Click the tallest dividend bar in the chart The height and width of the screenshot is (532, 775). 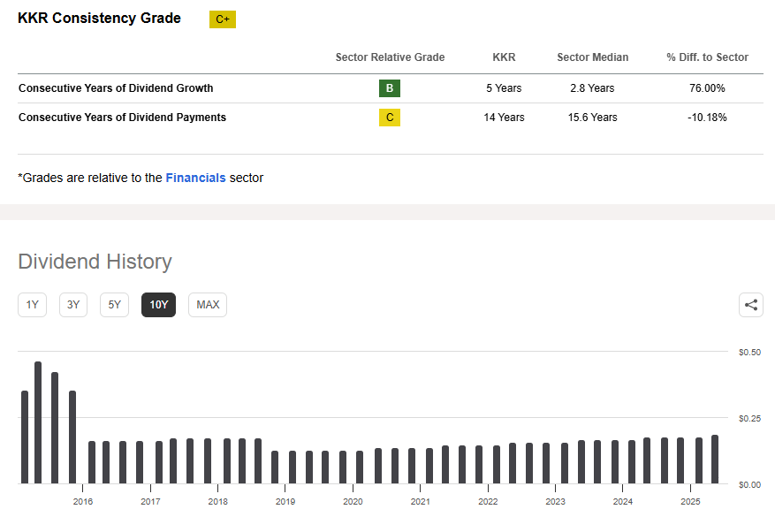coord(38,422)
